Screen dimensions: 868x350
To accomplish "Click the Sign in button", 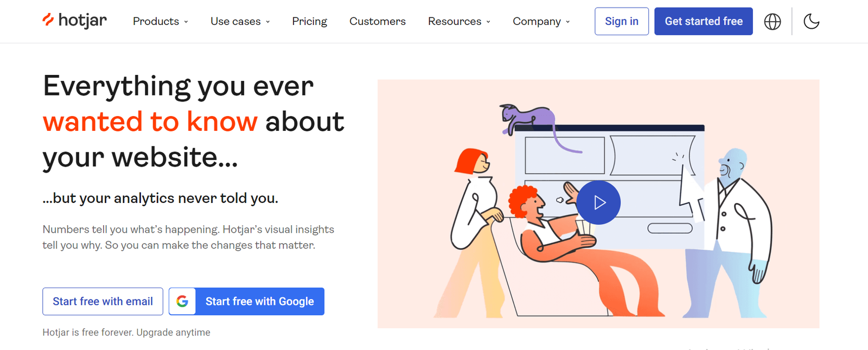I will coord(622,21).
